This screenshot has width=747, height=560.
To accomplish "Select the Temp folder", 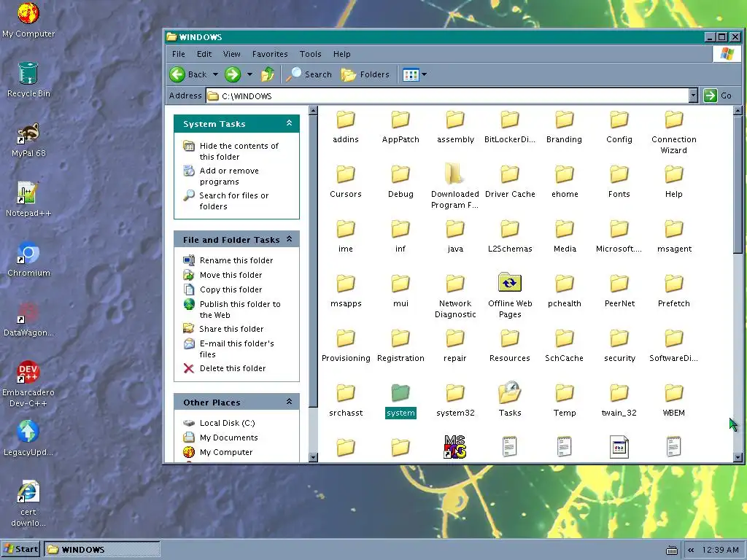I will [x=565, y=401].
